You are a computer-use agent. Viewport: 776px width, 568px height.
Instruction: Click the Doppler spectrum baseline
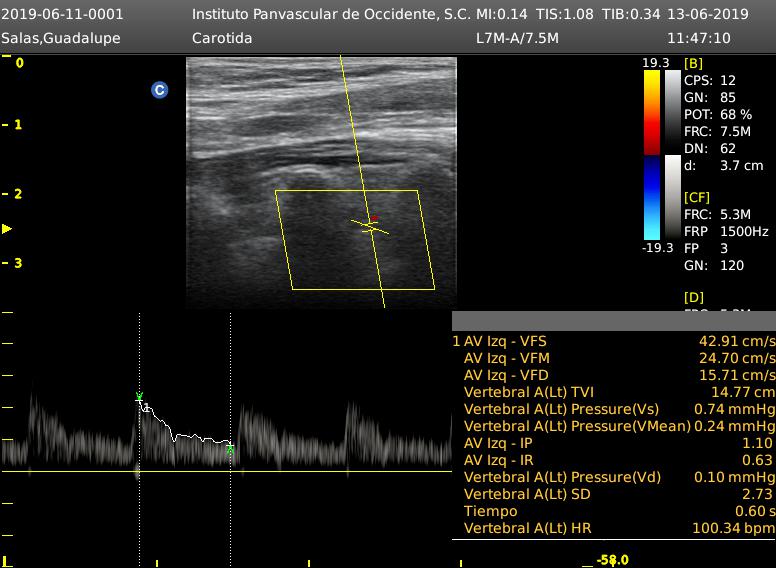point(225,471)
